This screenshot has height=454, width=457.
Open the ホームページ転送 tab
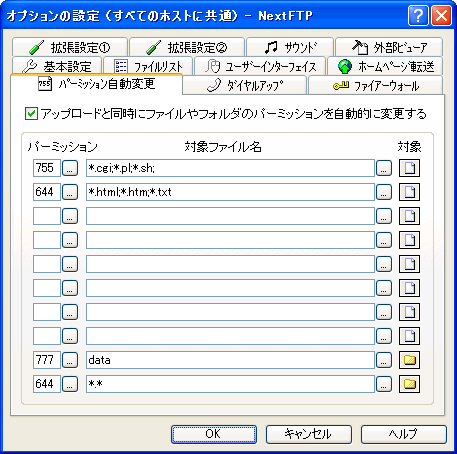tap(385, 66)
